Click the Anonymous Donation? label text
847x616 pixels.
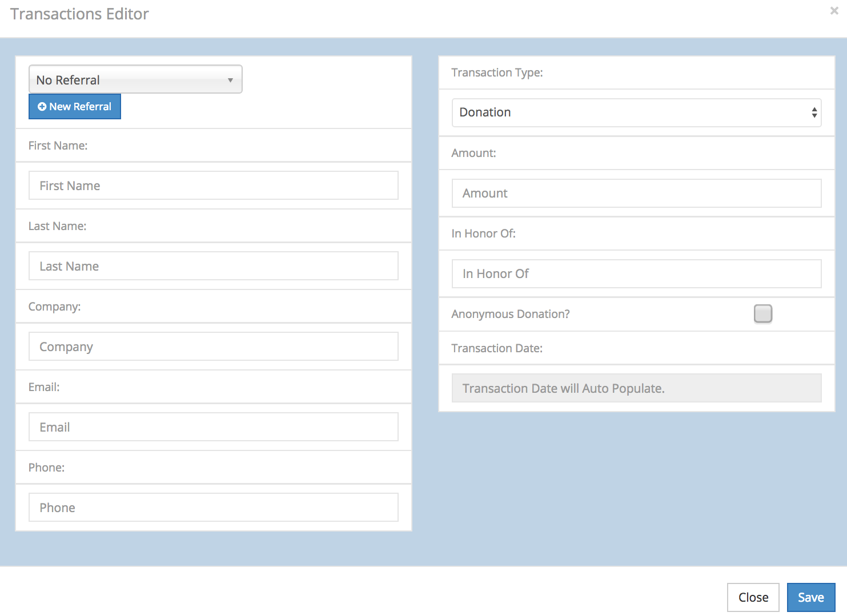[510, 314]
